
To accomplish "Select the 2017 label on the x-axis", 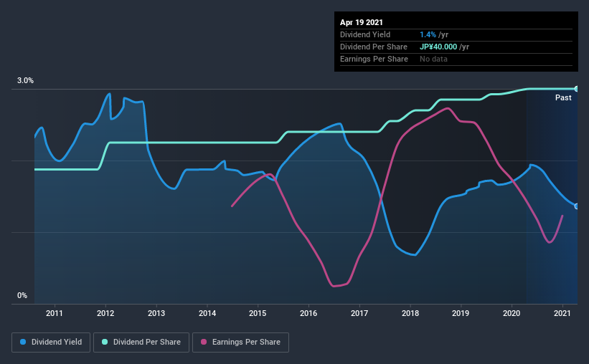I will pos(359,313).
